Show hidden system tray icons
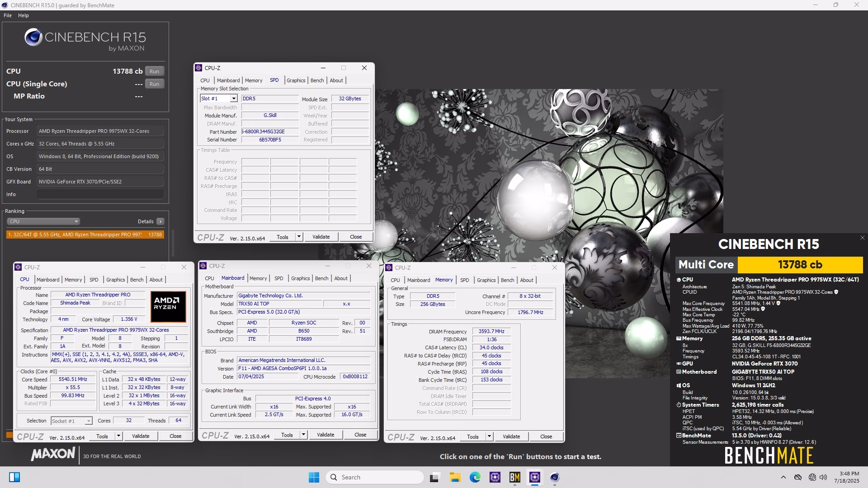The height and width of the screenshot is (488, 868). tap(783, 477)
